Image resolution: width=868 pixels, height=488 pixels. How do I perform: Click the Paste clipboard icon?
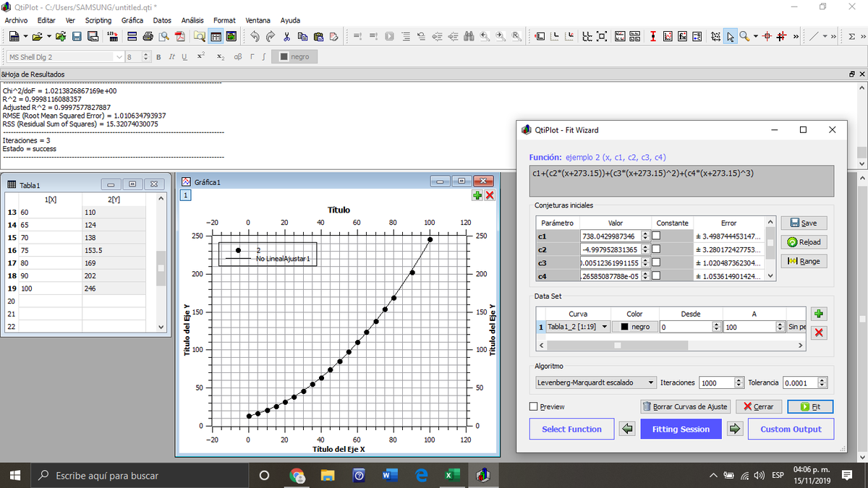[318, 36]
